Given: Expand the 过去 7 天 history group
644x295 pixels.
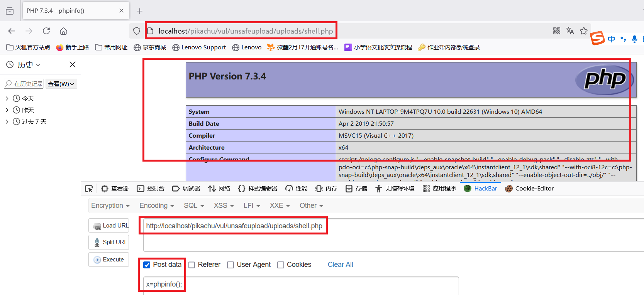Looking at the screenshot, I should [7, 121].
